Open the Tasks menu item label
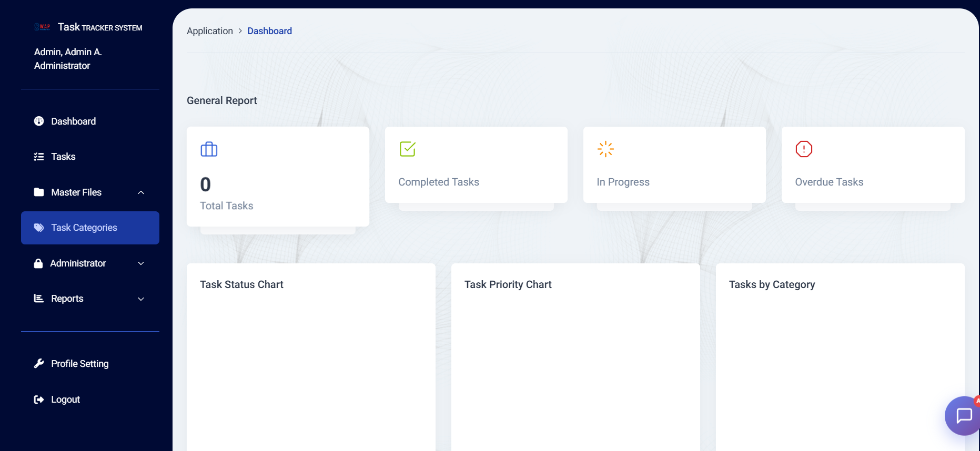This screenshot has width=980, height=451. tap(63, 157)
